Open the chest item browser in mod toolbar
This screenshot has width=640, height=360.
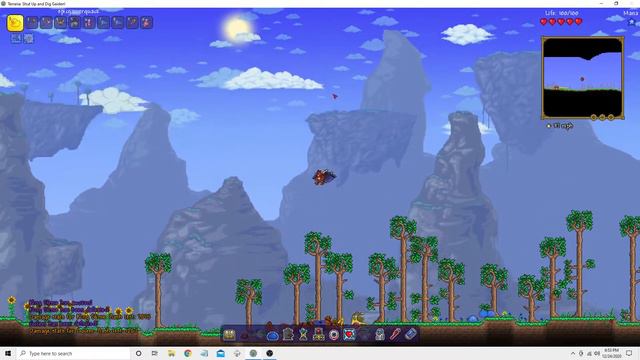click(x=229, y=335)
